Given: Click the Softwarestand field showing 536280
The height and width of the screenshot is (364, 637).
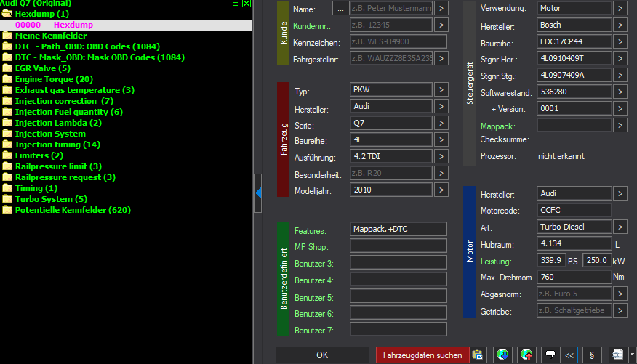Looking at the screenshot, I should [x=574, y=92].
